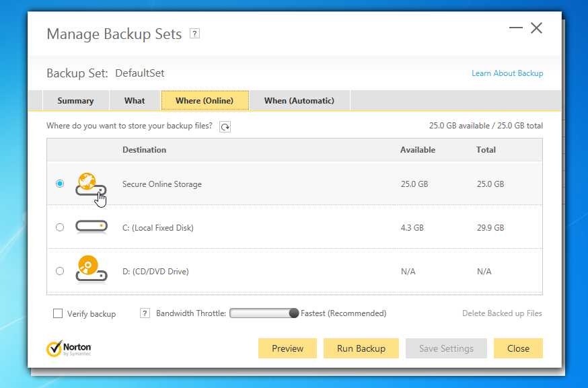
Task: Open help icon next to Manage Backup Sets title
Action: pyautogui.click(x=195, y=34)
